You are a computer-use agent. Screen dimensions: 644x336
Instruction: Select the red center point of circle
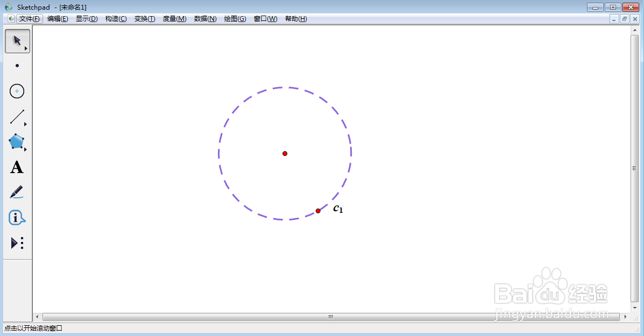(285, 153)
